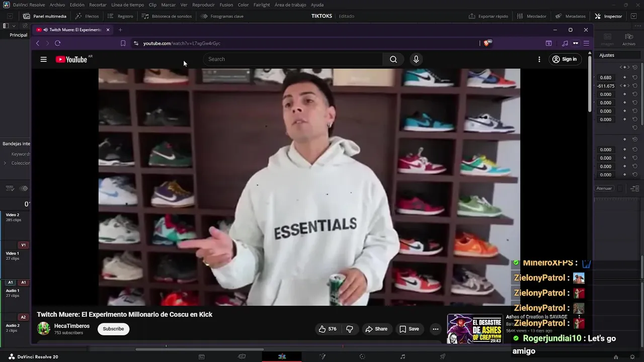
Task: Open the Archivo menu in DaVinci
Action: point(57,5)
